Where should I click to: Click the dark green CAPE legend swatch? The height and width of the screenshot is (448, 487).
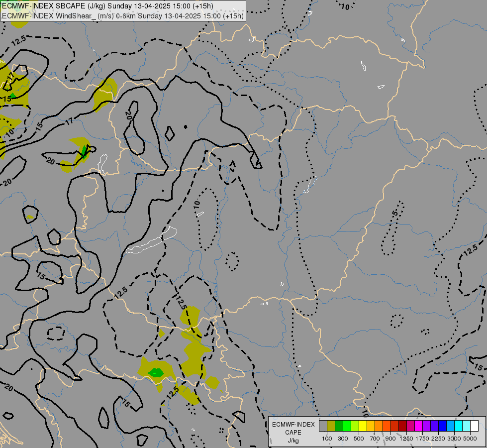tap(339, 426)
